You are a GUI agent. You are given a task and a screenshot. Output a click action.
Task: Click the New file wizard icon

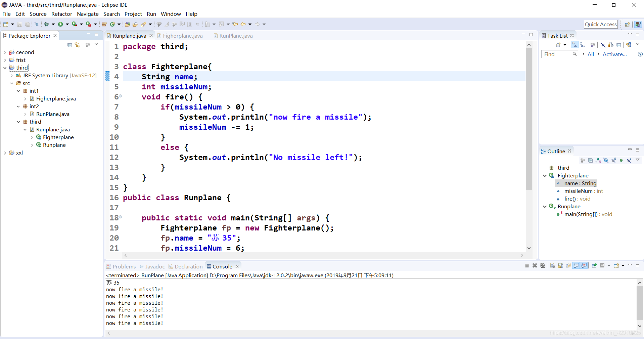[x=6, y=24]
